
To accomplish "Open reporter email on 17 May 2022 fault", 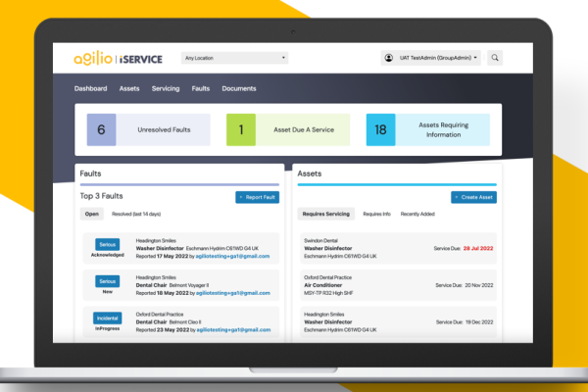I will 232,256.
